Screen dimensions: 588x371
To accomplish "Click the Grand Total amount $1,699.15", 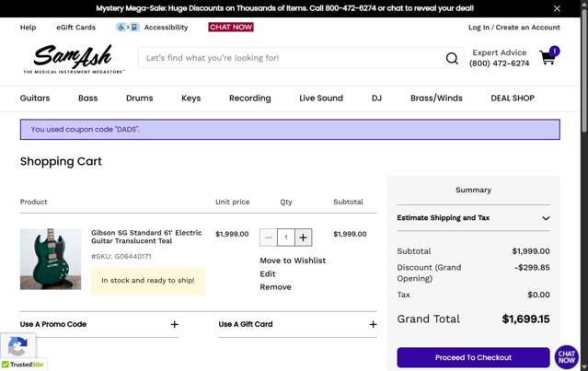I will coord(525,319).
